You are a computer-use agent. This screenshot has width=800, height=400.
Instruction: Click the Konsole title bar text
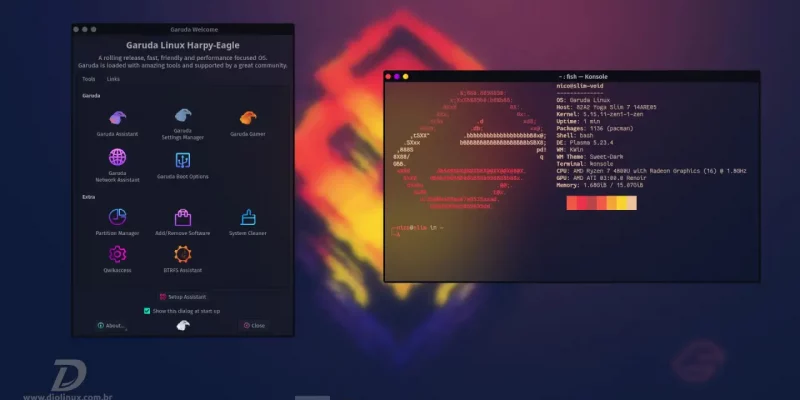coord(583,77)
